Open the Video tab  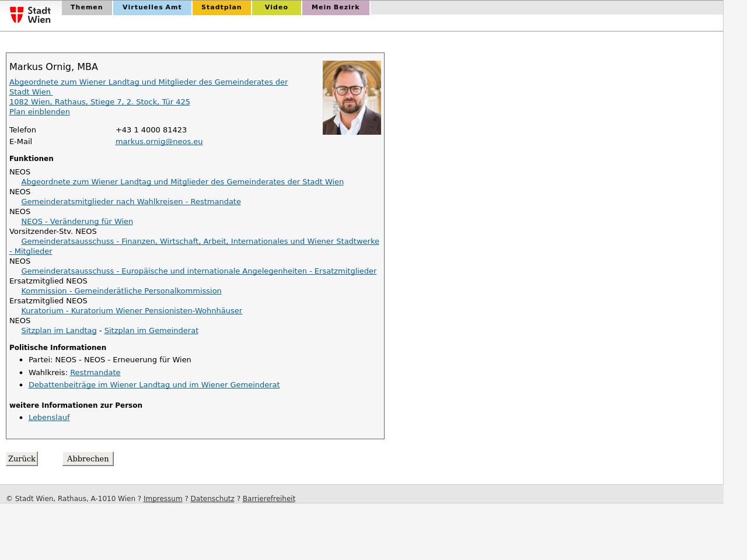pyautogui.click(x=276, y=8)
